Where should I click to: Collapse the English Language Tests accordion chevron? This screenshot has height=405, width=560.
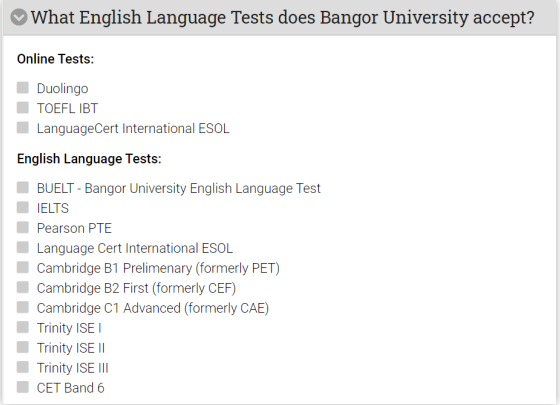click(19, 17)
